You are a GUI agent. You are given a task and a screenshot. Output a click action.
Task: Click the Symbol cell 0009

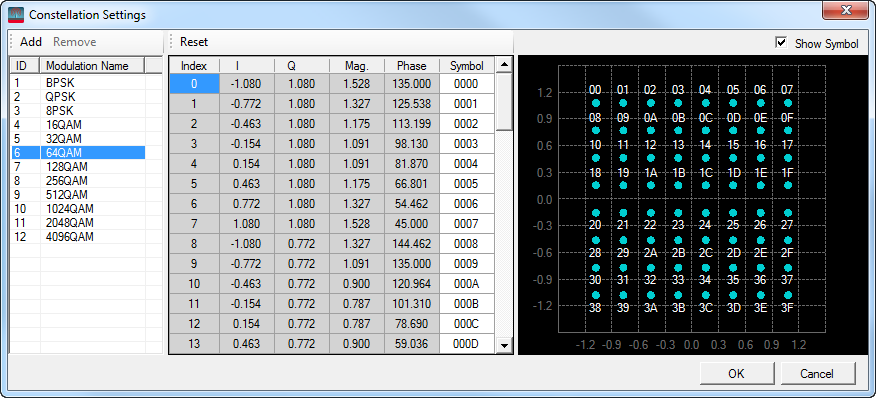coord(467,264)
